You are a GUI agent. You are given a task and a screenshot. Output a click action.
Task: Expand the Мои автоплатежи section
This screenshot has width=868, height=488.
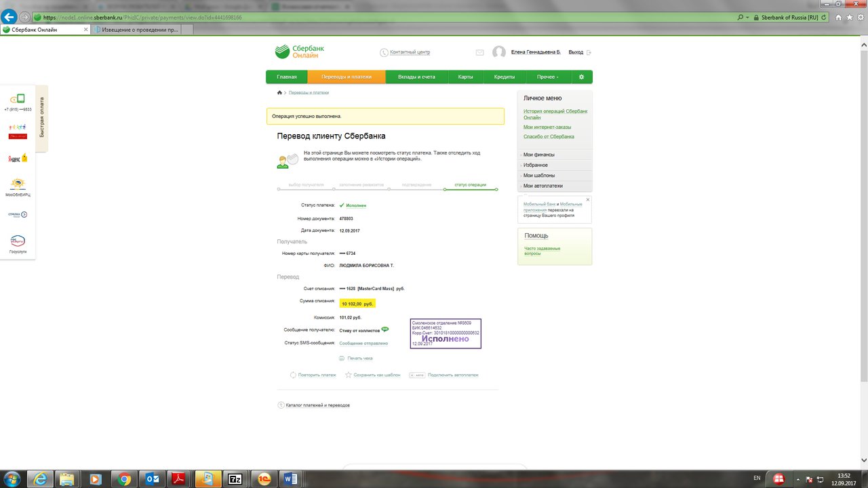click(x=554, y=186)
